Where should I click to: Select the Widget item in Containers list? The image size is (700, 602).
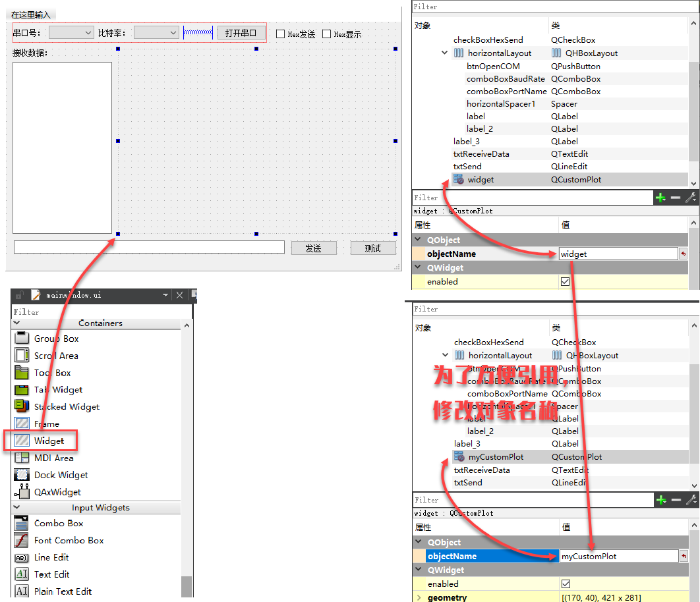tap(49, 441)
